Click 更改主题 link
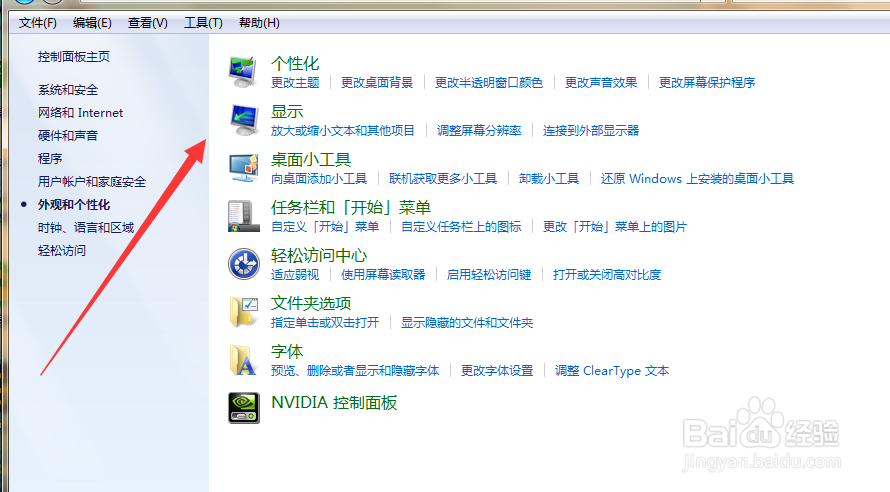Viewport: 890px width, 492px height. point(295,82)
